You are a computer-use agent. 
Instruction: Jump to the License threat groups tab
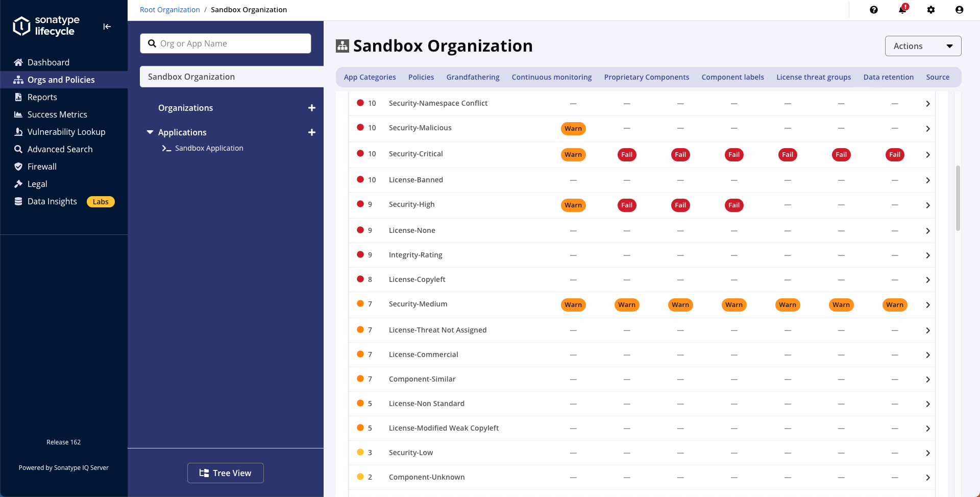pos(813,77)
